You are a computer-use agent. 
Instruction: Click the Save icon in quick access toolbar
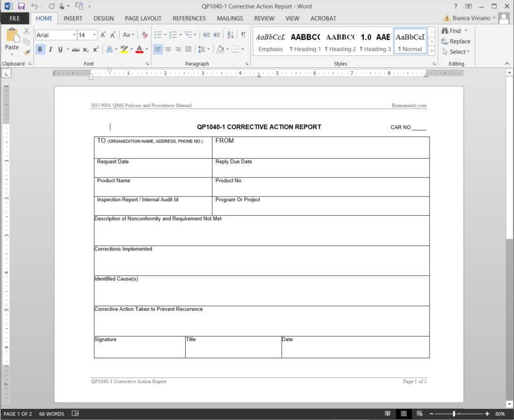(21, 6)
